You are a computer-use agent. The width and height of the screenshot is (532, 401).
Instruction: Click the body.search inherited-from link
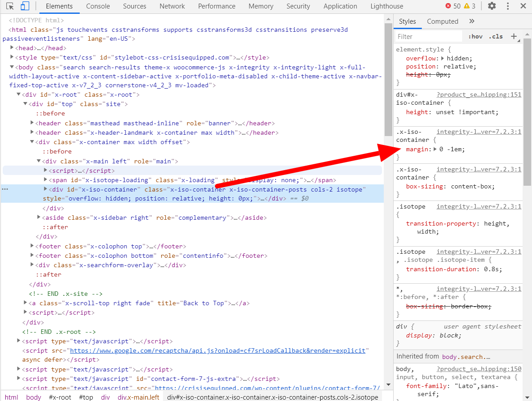(466, 357)
